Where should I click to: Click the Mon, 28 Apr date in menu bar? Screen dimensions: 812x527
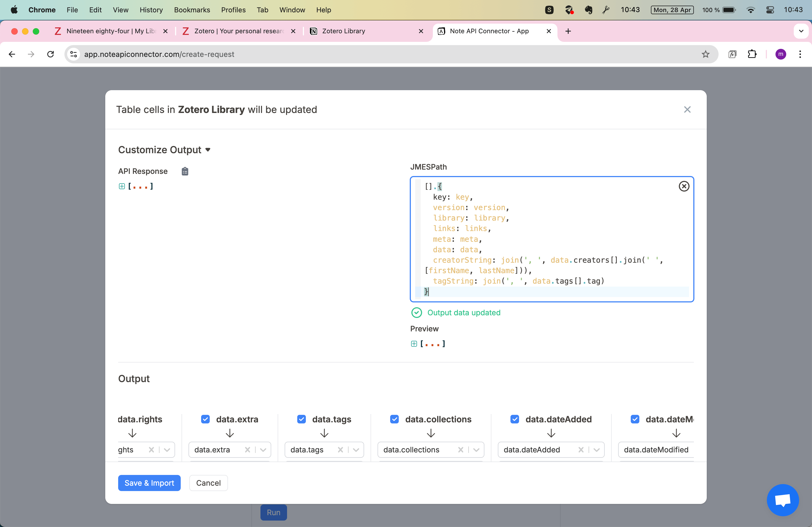(672, 10)
